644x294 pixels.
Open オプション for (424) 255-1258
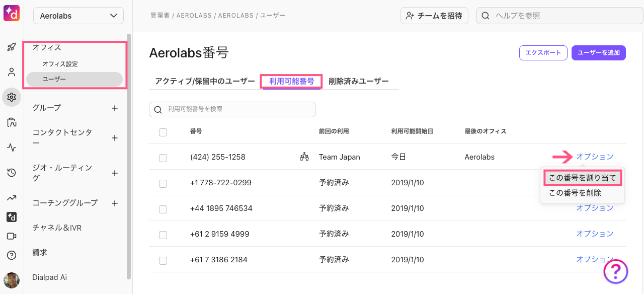[x=595, y=157]
